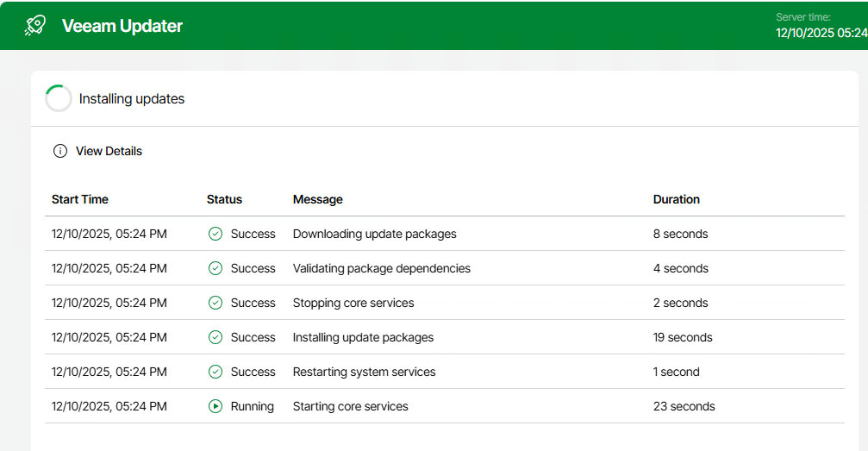868x451 pixels.
Task: Click the Message column header
Action: [x=318, y=199]
